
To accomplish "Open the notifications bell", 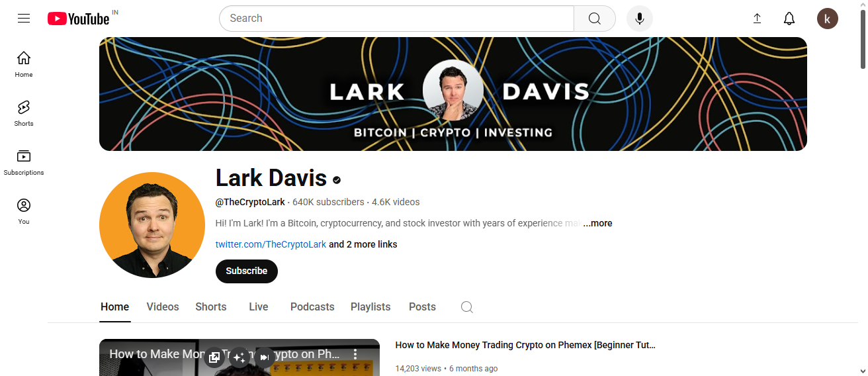I will [789, 19].
